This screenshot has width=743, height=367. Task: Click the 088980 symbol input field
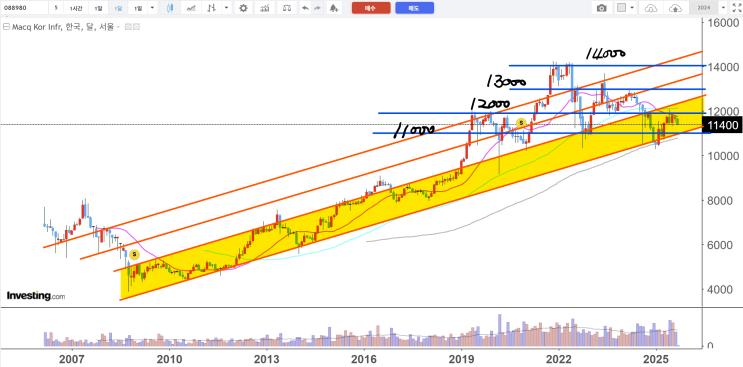point(24,8)
